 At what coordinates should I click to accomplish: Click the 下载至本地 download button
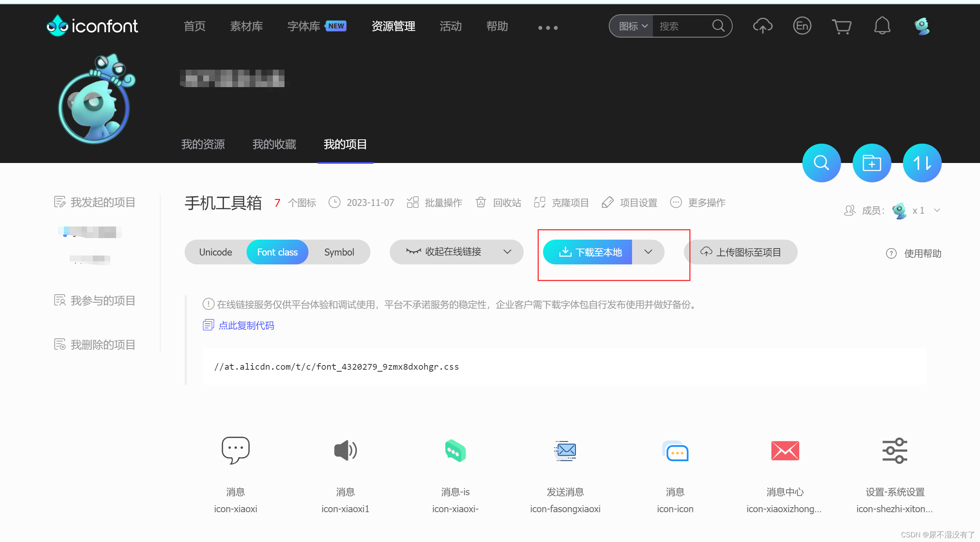pos(588,252)
